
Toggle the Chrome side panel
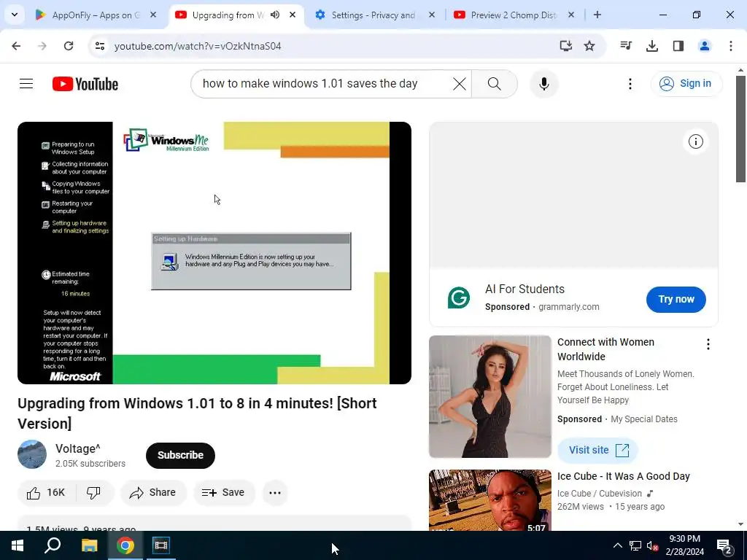[678, 46]
